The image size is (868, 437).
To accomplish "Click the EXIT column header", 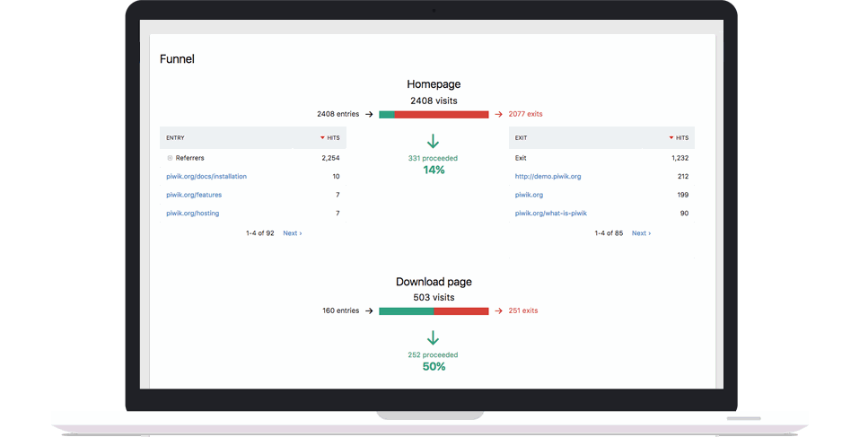I will click(x=522, y=138).
